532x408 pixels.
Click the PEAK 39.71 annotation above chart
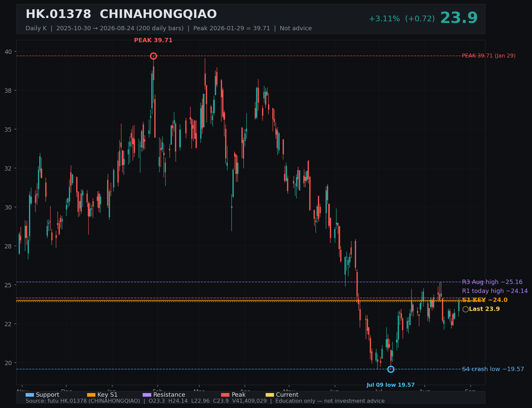(x=153, y=40)
